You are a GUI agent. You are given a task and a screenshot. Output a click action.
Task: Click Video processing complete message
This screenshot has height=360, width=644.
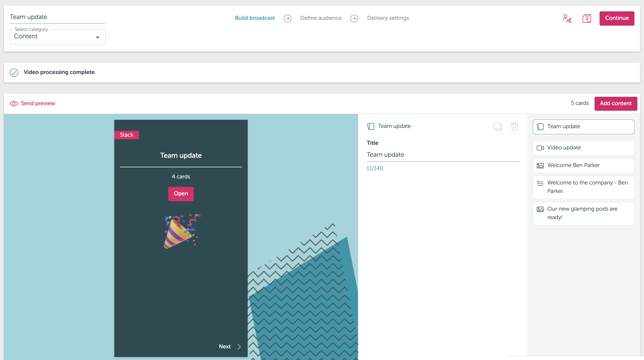tap(60, 72)
